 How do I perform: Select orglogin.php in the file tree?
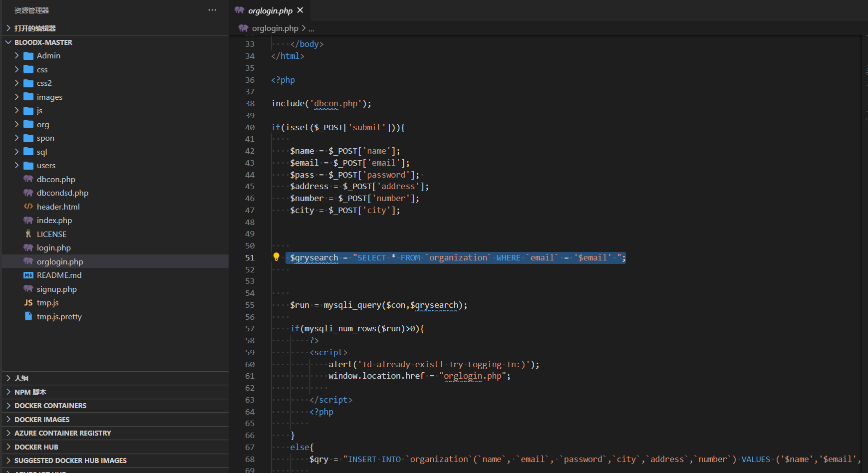(115, 261)
